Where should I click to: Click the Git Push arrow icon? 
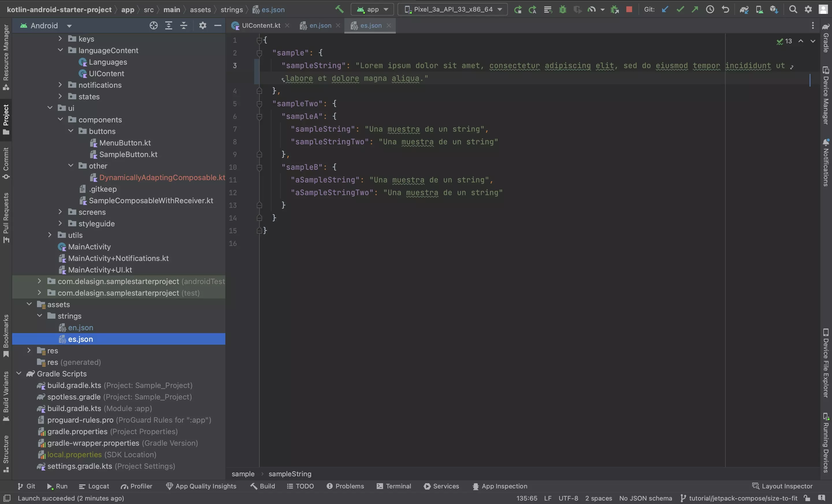(694, 10)
